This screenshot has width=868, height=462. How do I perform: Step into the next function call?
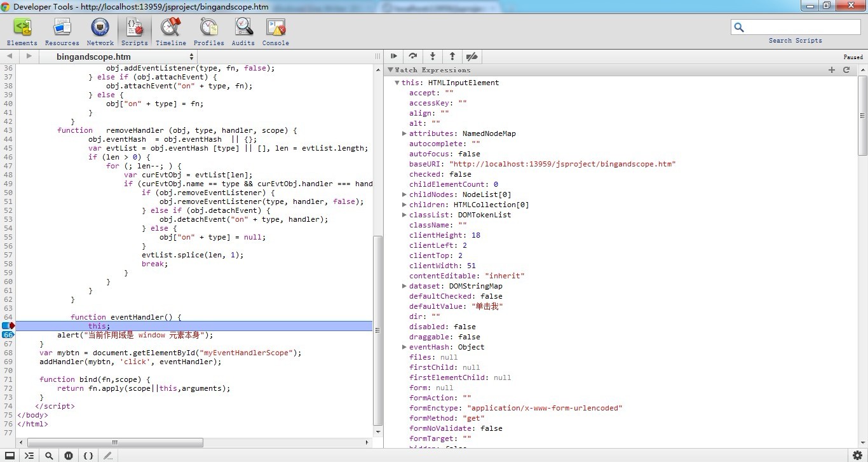coord(433,57)
